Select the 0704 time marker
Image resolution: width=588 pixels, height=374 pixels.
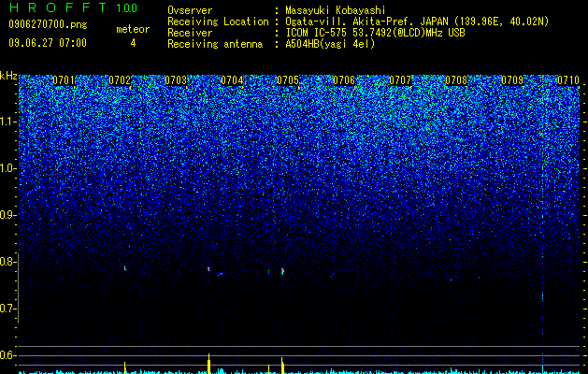(x=232, y=80)
